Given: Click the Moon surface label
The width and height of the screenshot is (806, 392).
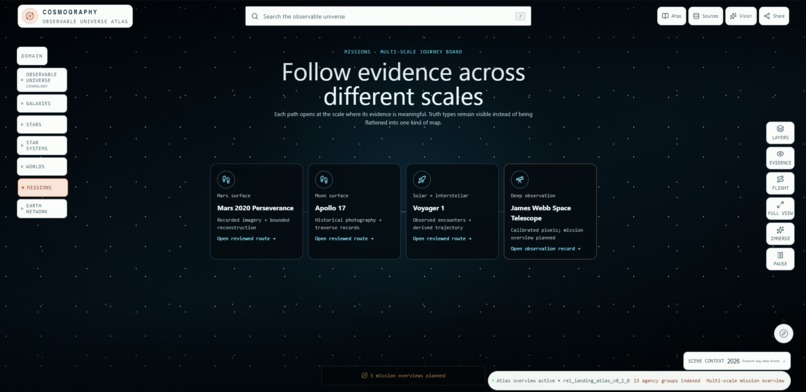Looking at the screenshot, I should (332, 196).
